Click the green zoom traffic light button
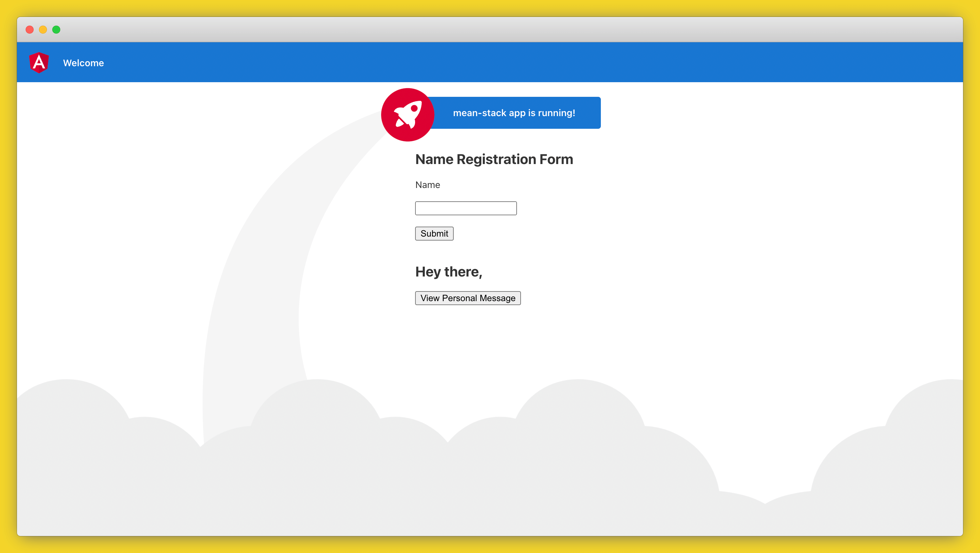 pos(56,29)
